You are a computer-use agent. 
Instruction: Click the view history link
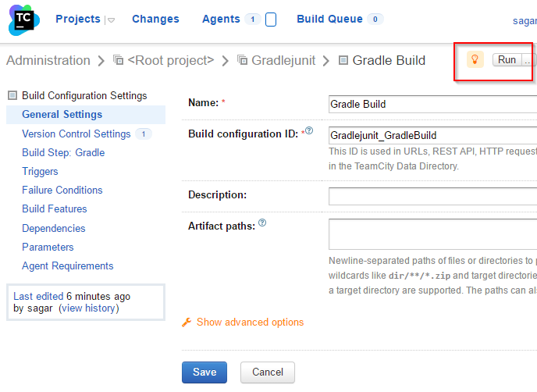point(89,308)
